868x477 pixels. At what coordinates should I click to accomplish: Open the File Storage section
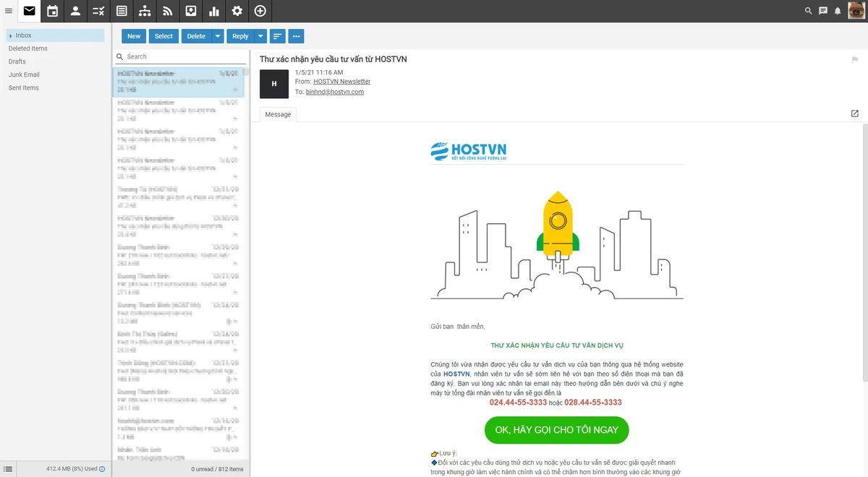(191, 11)
